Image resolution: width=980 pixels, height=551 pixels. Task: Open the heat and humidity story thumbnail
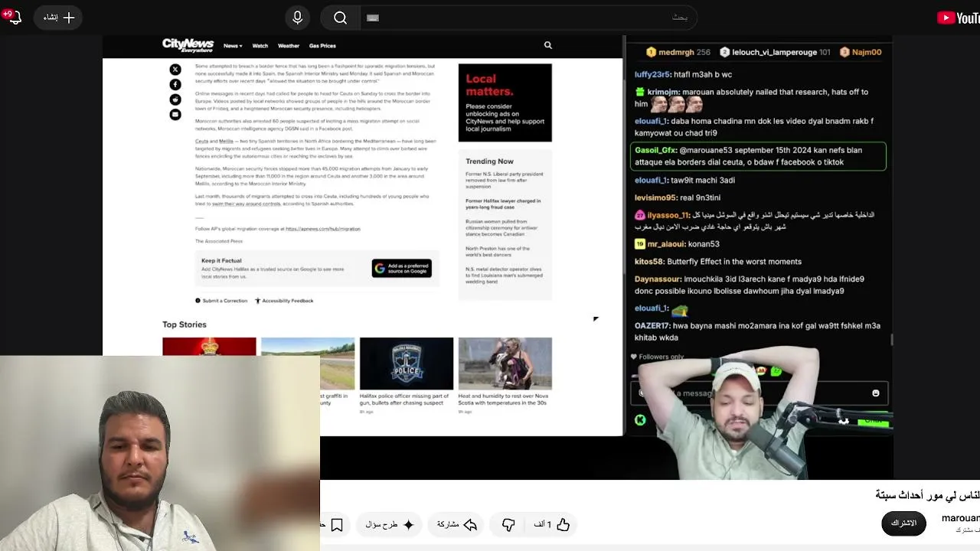(505, 364)
